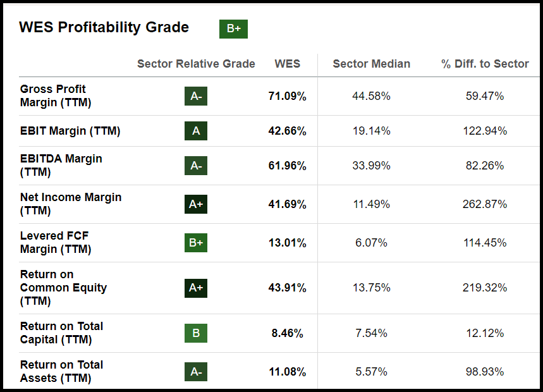
Task: Open the Levered FCF Margin (TTM) metric
Action: 56,243
